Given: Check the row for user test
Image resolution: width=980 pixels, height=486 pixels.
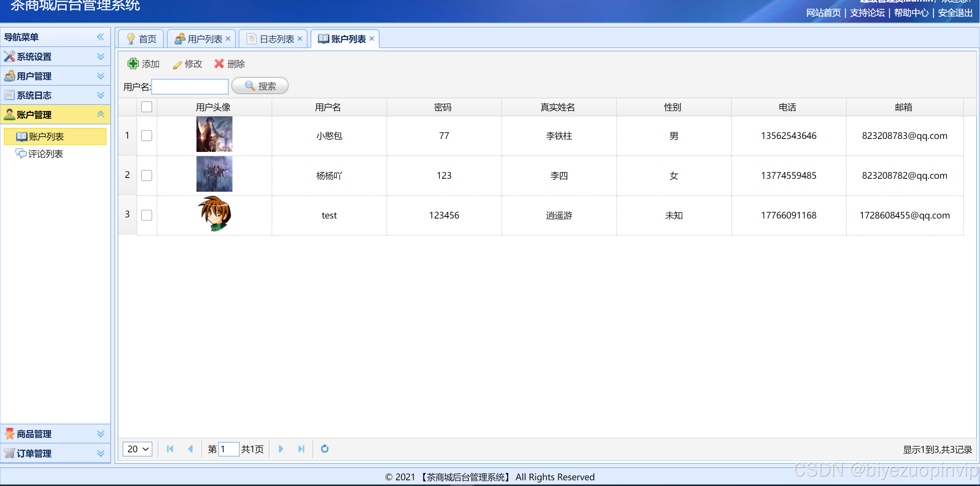Looking at the screenshot, I should click(x=147, y=215).
